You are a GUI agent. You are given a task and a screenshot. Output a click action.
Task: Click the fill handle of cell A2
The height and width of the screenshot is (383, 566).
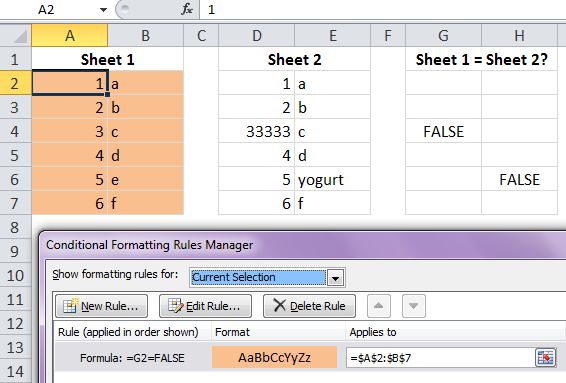point(108,95)
